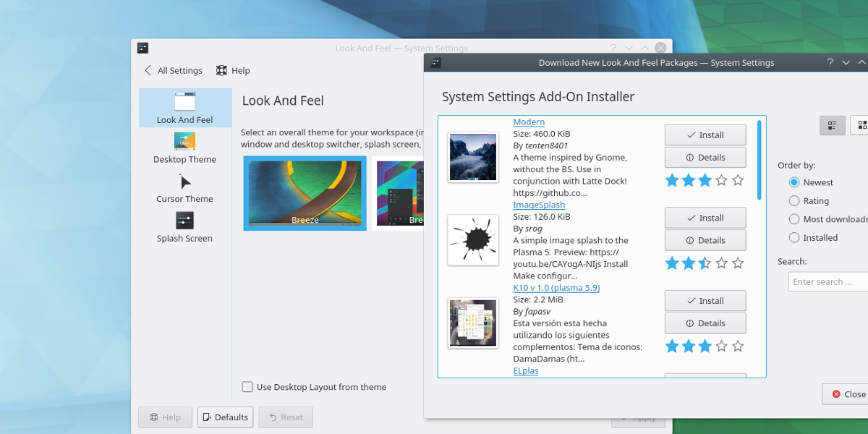Open Look And Feel sidebar category
868x434 pixels.
tap(185, 108)
